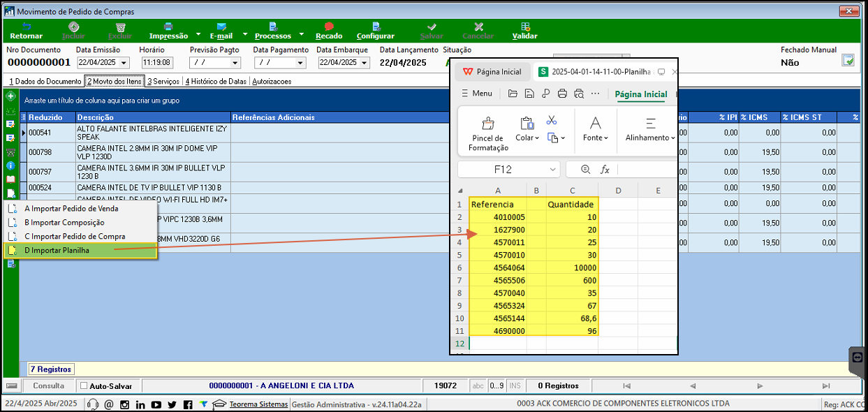Select A Importar Pedido de Venda

(80, 208)
